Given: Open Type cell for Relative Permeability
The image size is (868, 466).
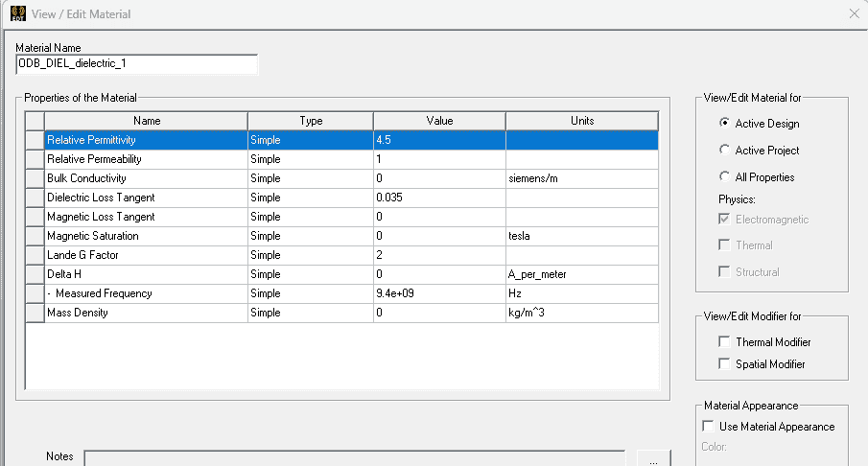Looking at the screenshot, I should pos(310,159).
